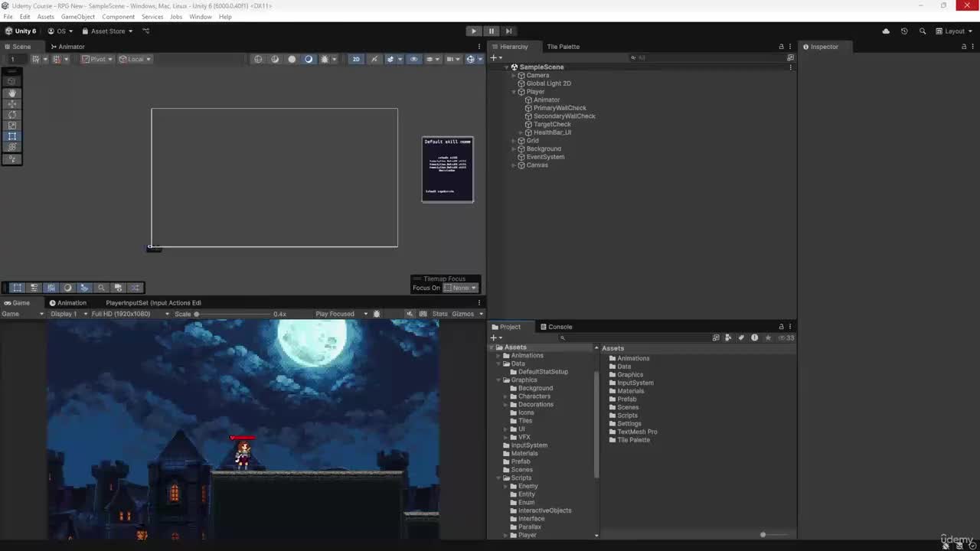
Task: Select the Rect tool in Scene toolbar
Action: 12,136
